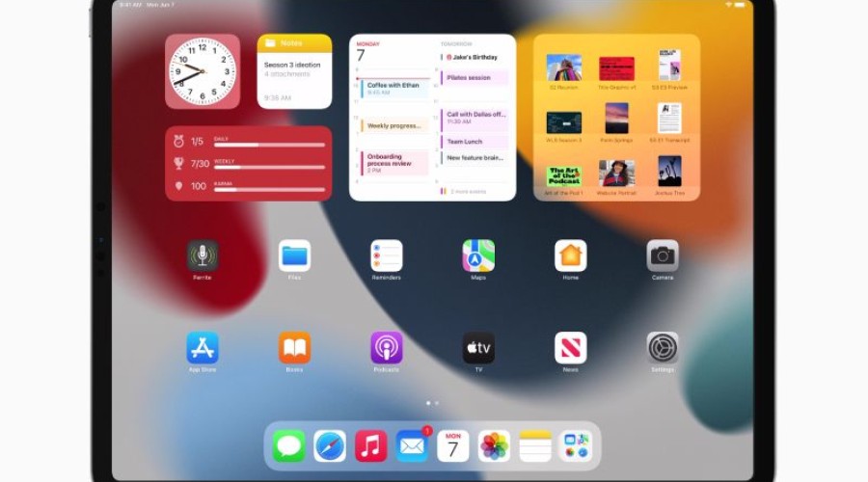The image size is (868, 482).
Task: Open 'Onboarding process review' event
Action: pos(394,163)
